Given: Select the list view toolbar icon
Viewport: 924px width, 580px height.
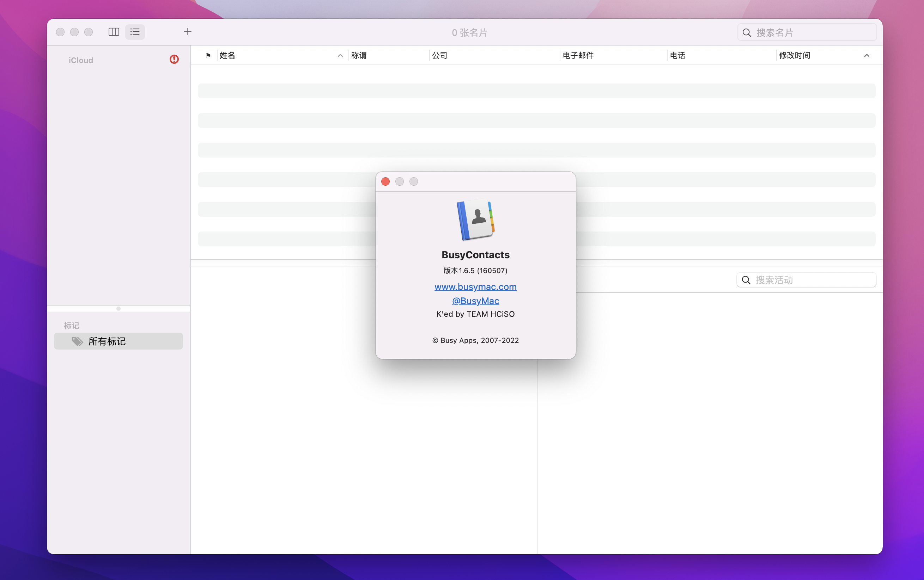Looking at the screenshot, I should 135,32.
